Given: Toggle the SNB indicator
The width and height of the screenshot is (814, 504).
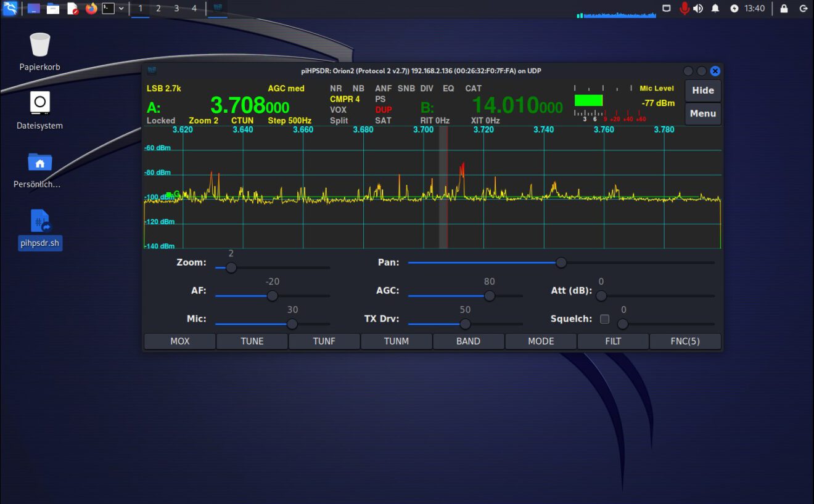Looking at the screenshot, I should (406, 89).
